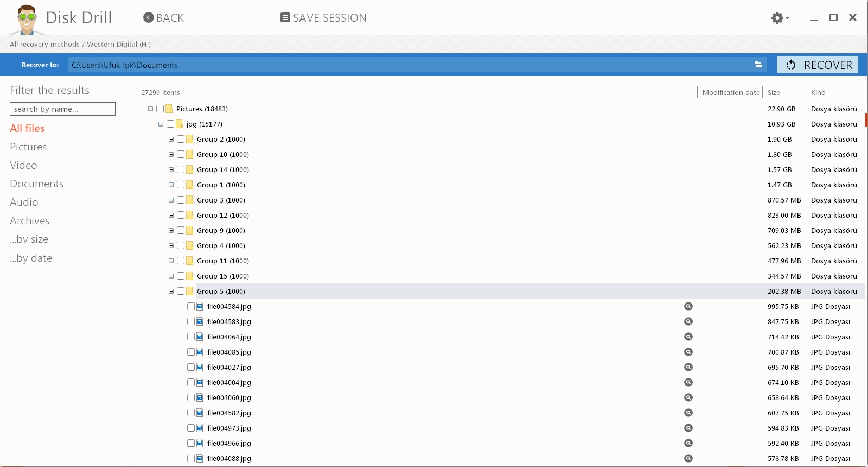Filter results by Audio
The width and height of the screenshot is (868, 467).
click(24, 202)
